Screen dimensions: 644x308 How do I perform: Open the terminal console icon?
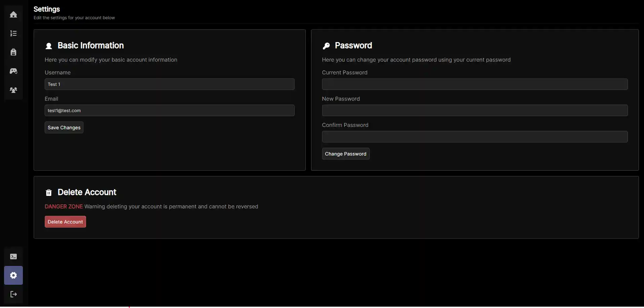tap(13, 256)
